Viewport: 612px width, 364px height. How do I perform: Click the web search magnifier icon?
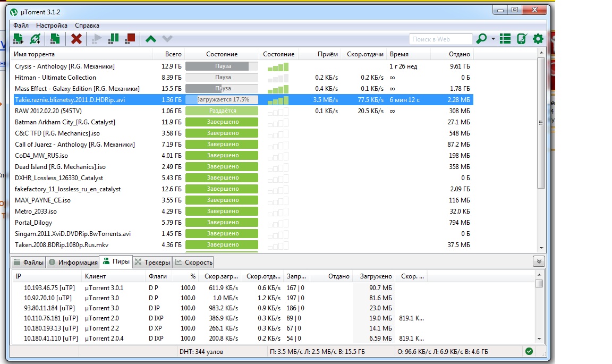coord(482,39)
